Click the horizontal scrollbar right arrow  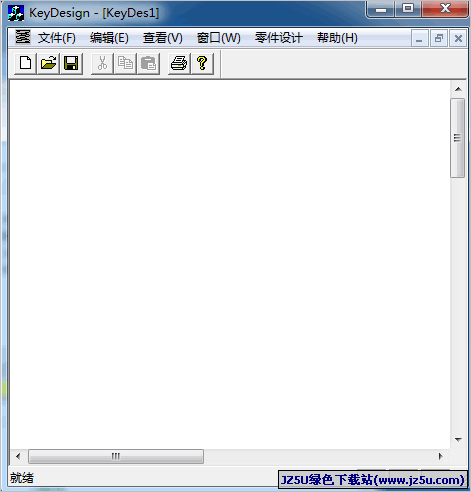[x=441, y=456]
